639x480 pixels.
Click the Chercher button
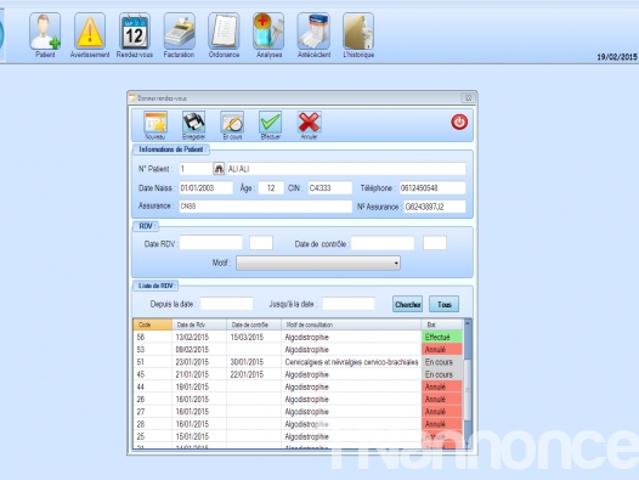(408, 304)
